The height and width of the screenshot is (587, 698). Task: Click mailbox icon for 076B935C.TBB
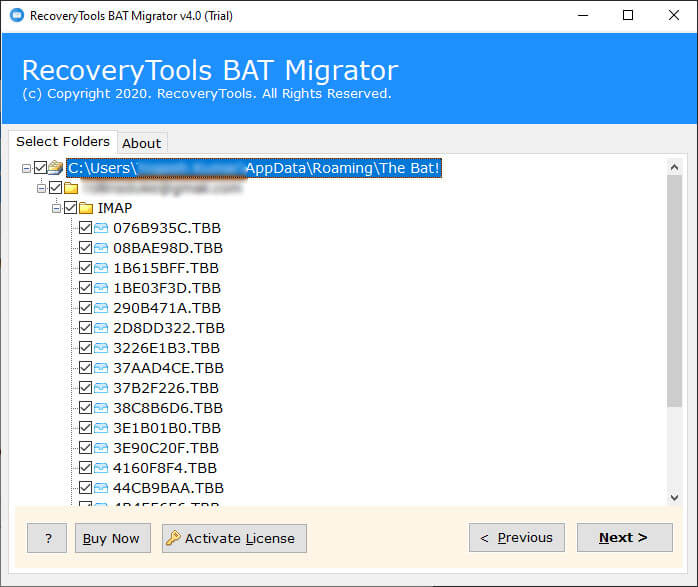click(101, 228)
